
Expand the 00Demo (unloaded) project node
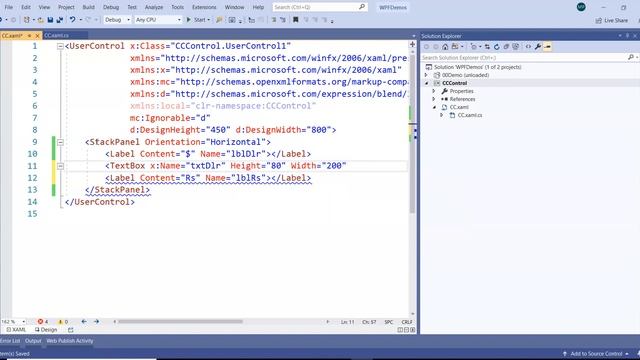[426, 75]
